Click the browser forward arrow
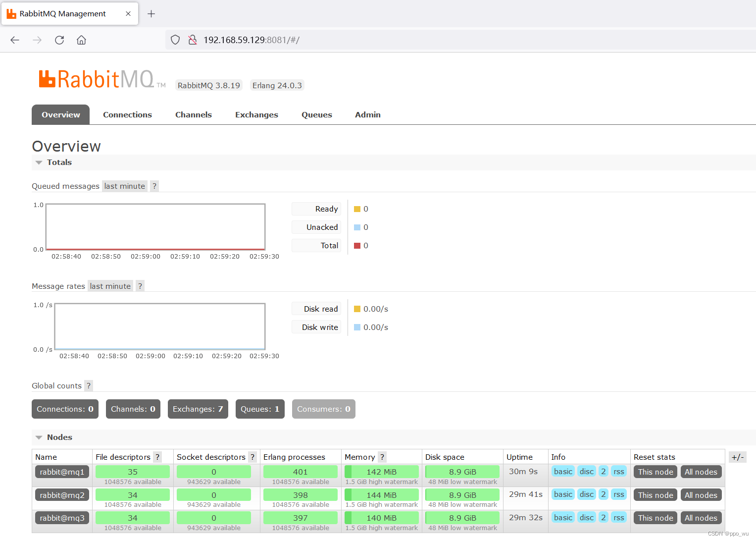756x541 pixels. click(x=37, y=40)
